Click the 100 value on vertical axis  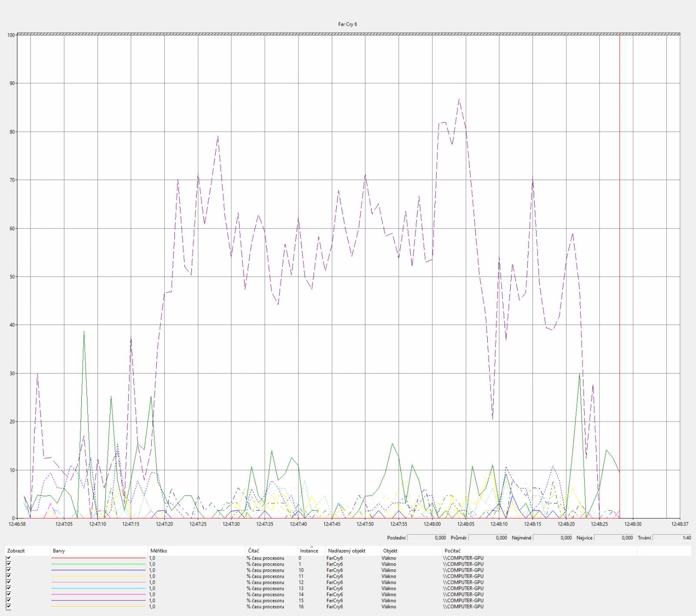[x=11, y=35]
